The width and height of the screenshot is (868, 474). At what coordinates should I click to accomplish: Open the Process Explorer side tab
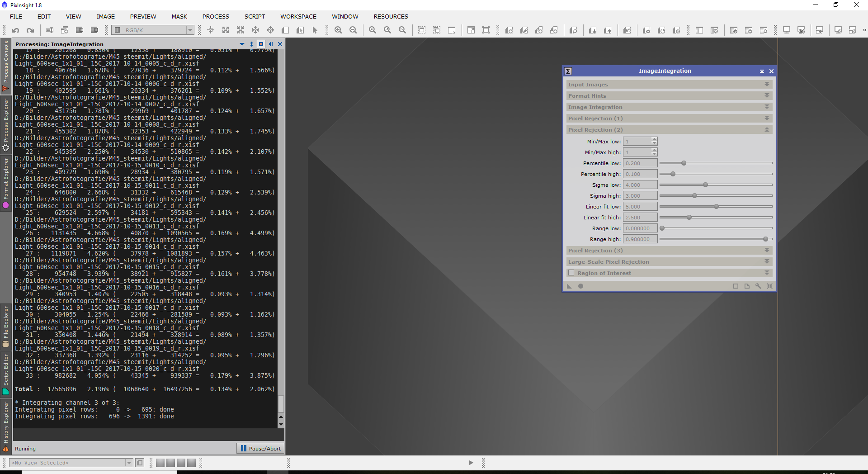(x=6, y=125)
